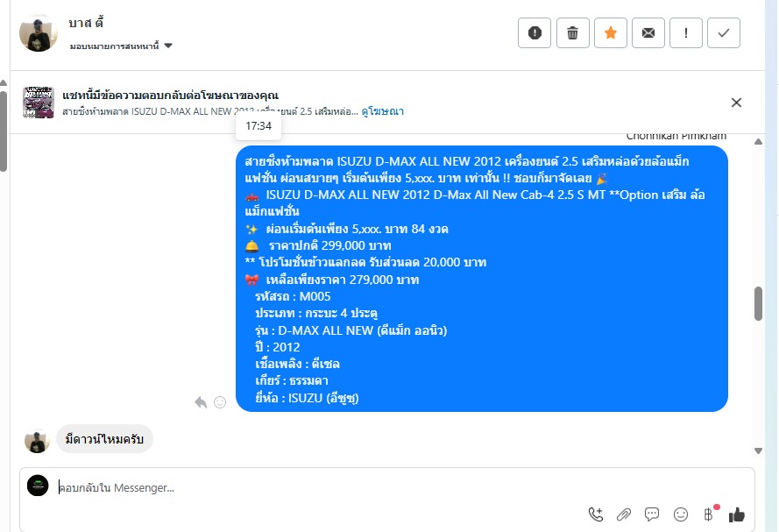
Task: Open saved replies speech bubble icon
Action: (x=652, y=514)
